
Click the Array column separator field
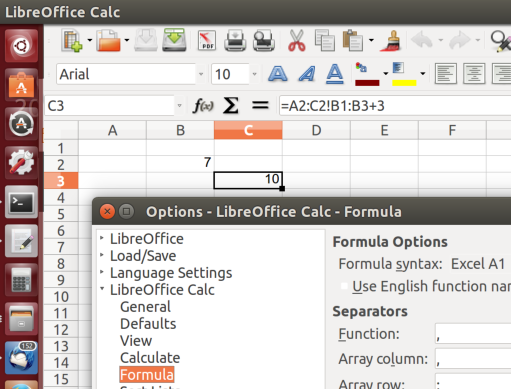473,359
